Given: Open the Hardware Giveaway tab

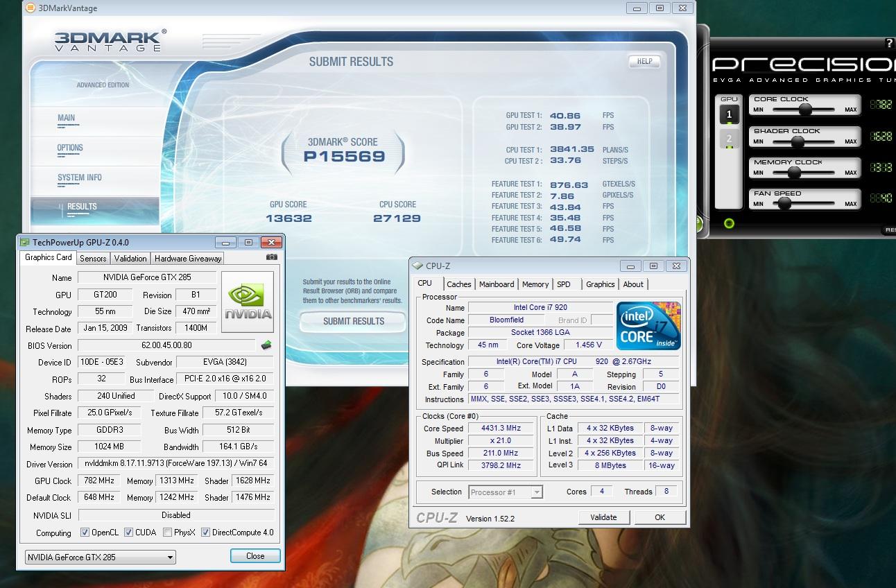Looking at the screenshot, I should coord(188,258).
